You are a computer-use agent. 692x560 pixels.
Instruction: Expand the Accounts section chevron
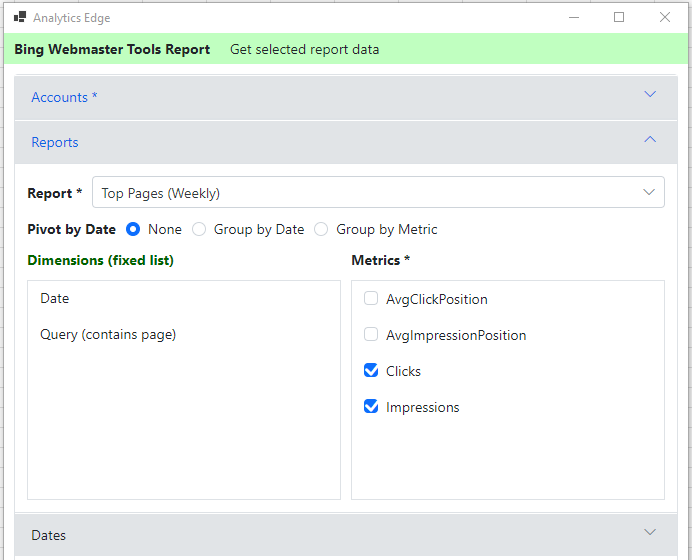[650, 94]
